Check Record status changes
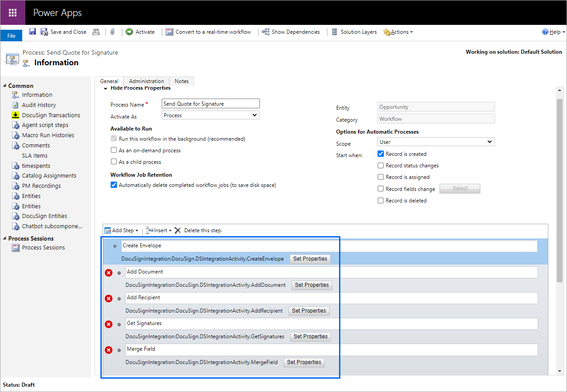The image size is (567, 392). (x=381, y=165)
